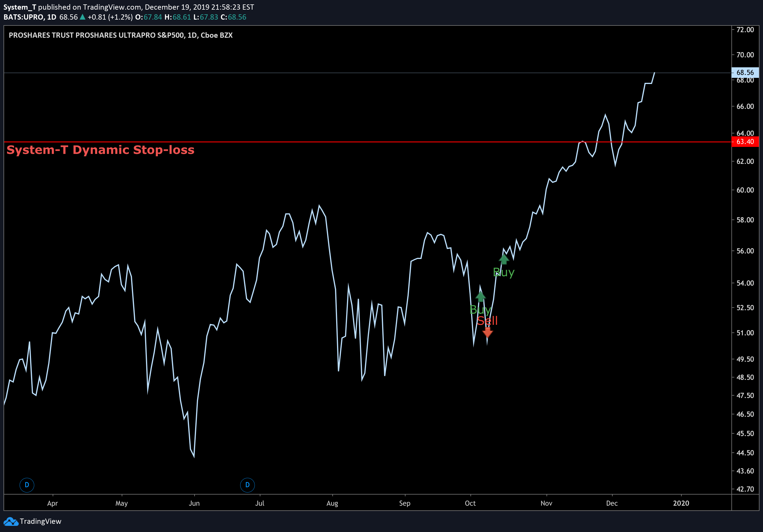Click the '2020' time axis label
This screenshot has width=763, height=532.
click(x=681, y=503)
